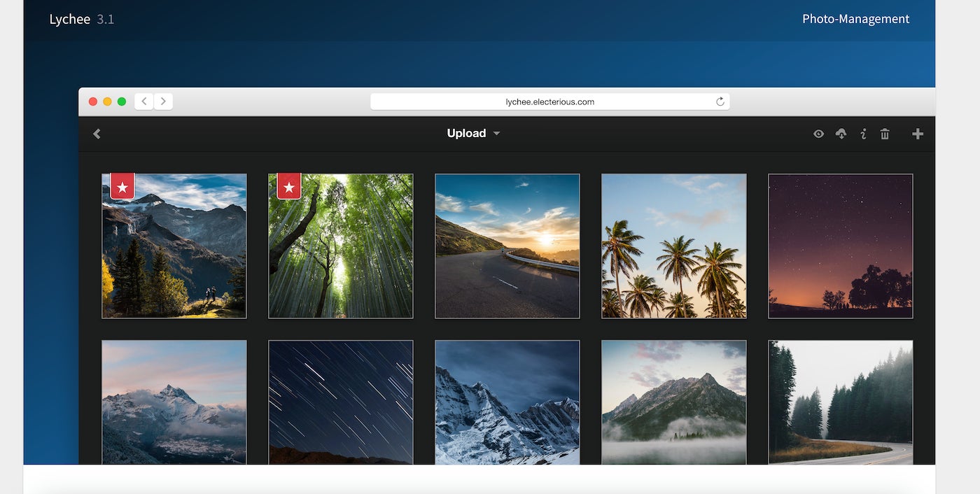Click the yellow minimize window button
Image resolution: width=980 pixels, height=494 pixels.
pos(107,101)
